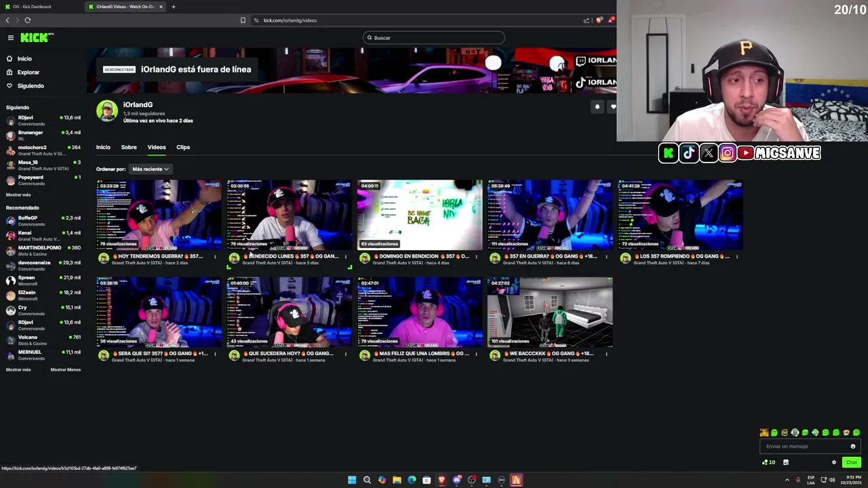Open 357 EN GUERRA video thumbnail
This screenshot has width=868, height=488.
[550, 215]
